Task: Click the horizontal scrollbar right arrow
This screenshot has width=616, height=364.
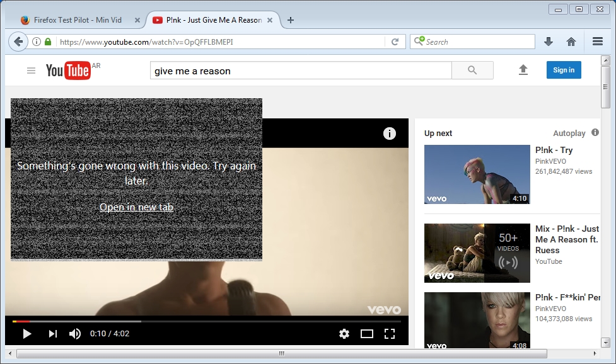Action: (595, 353)
